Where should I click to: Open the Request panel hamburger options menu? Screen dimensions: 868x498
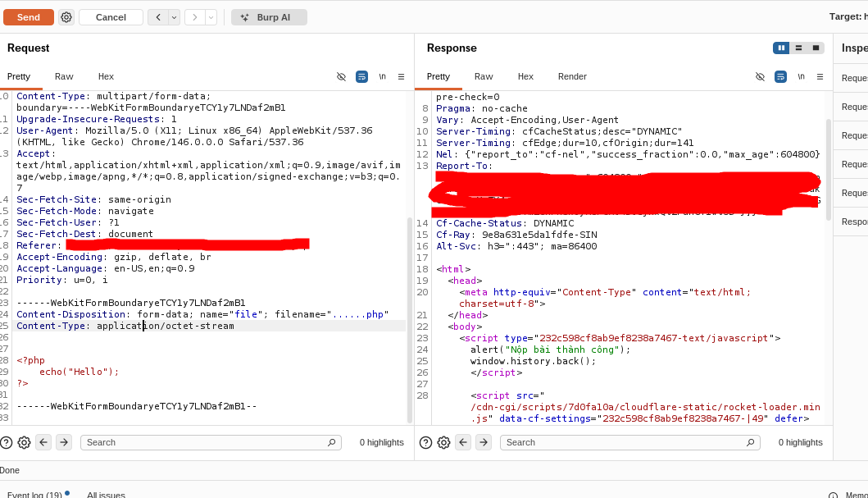coord(401,76)
